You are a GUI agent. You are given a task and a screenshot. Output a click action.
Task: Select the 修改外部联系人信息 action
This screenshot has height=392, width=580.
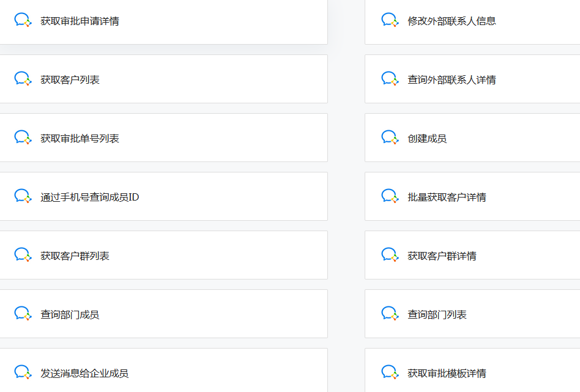472,21
